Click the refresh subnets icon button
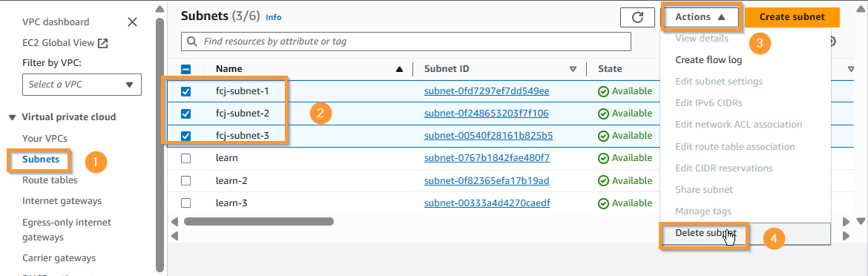The width and height of the screenshot is (868, 276). [x=637, y=17]
